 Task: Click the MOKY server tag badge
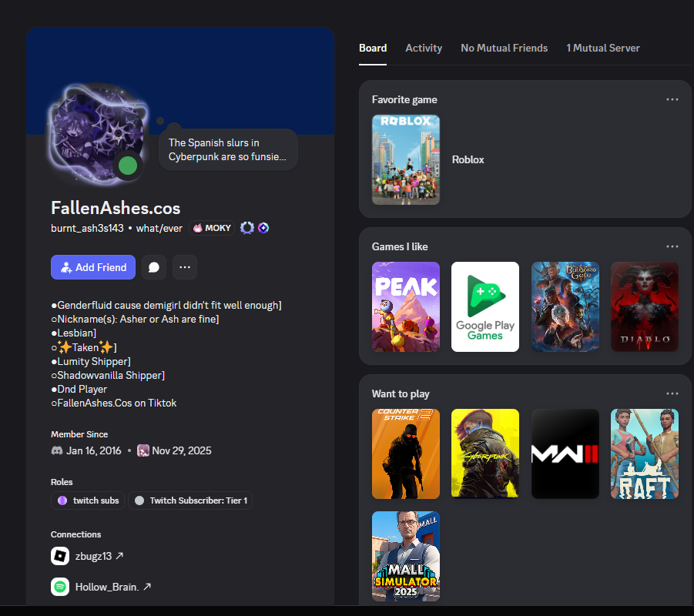212,228
